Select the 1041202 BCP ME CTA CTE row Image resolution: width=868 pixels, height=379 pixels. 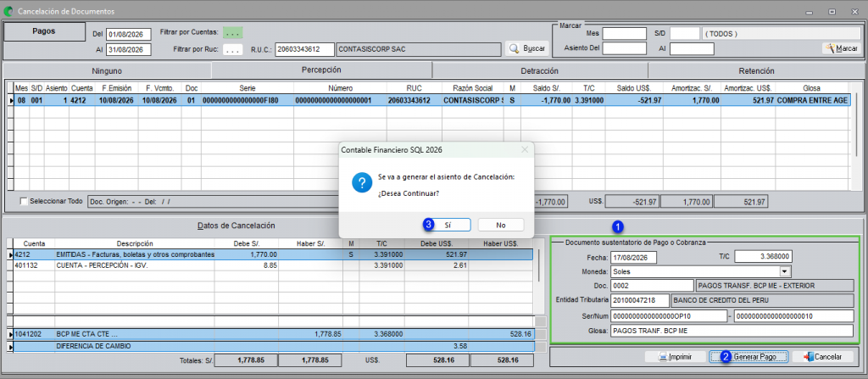tap(273, 335)
